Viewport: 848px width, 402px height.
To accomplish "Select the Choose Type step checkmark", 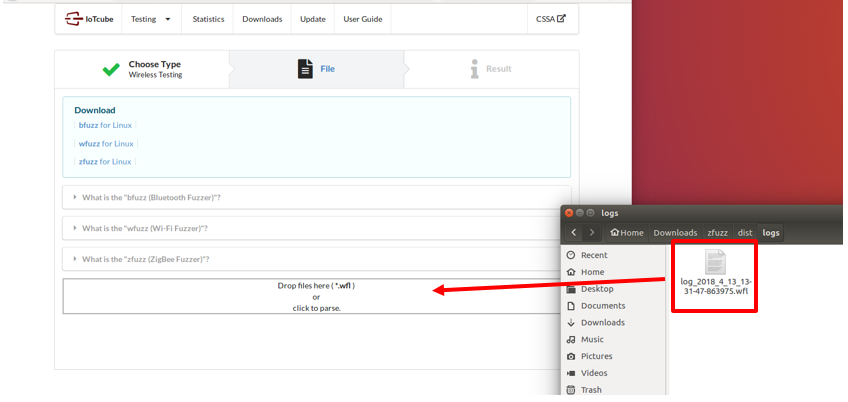I will click(111, 69).
